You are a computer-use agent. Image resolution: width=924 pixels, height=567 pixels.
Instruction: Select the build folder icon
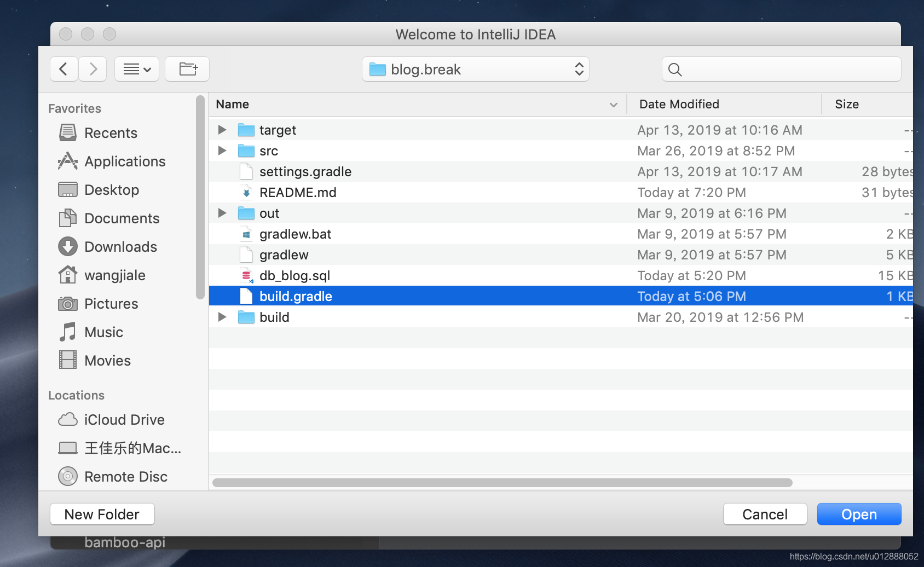click(246, 317)
